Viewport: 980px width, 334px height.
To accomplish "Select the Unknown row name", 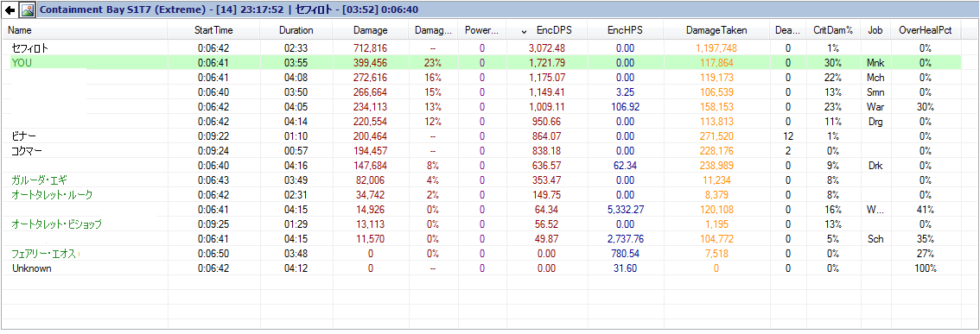I will pos(31,268).
